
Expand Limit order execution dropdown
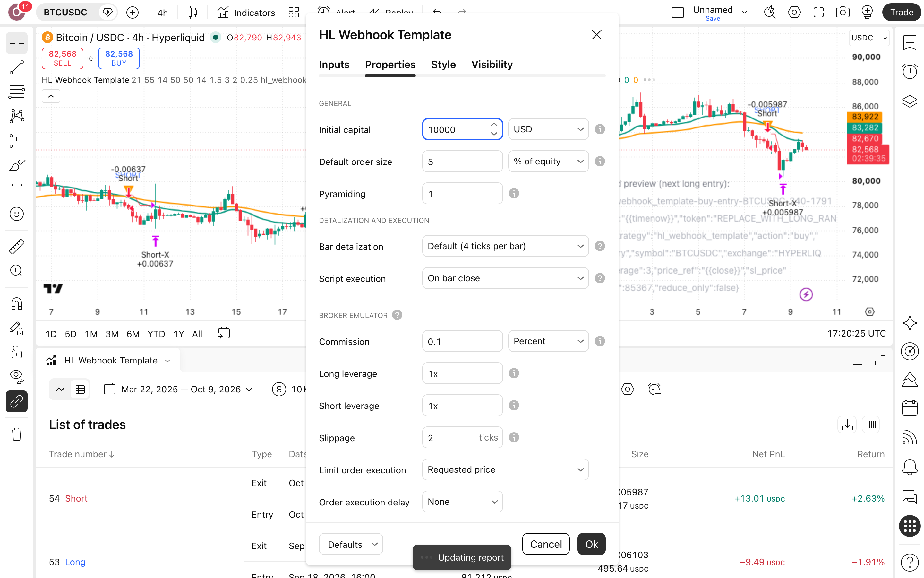pos(505,469)
